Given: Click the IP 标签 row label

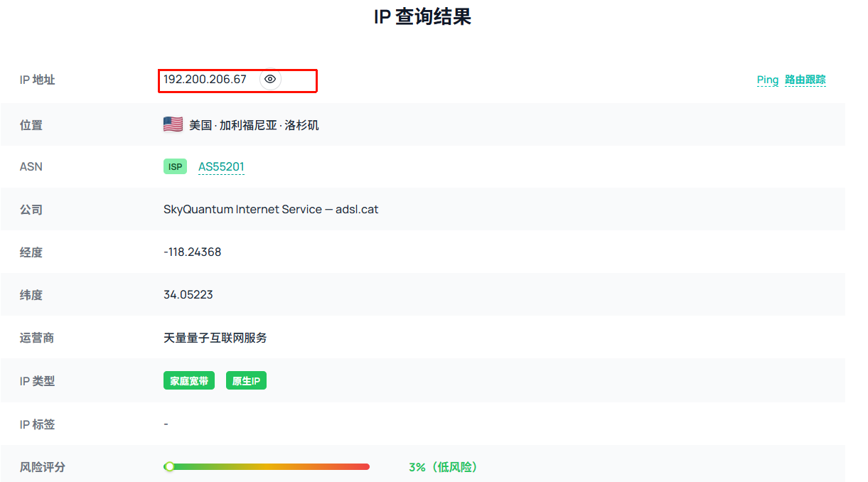Looking at the screenshot, I should click(38, 424).
